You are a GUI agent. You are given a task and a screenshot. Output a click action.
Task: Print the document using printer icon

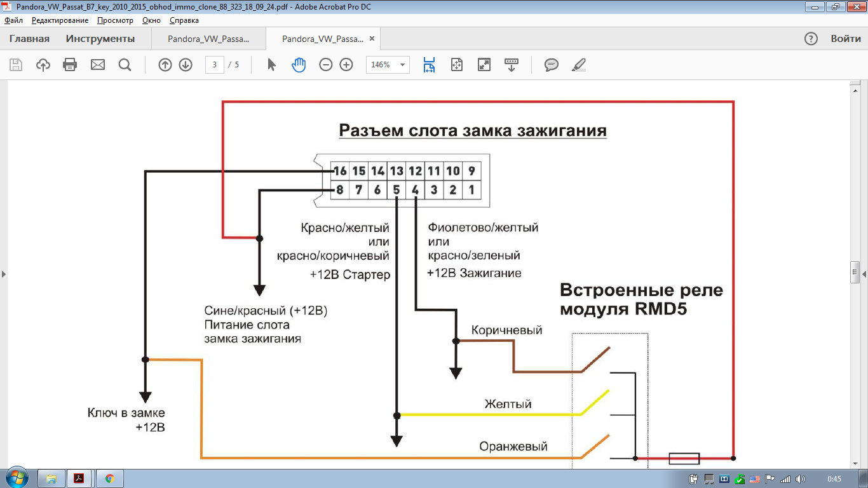(70, 65)
